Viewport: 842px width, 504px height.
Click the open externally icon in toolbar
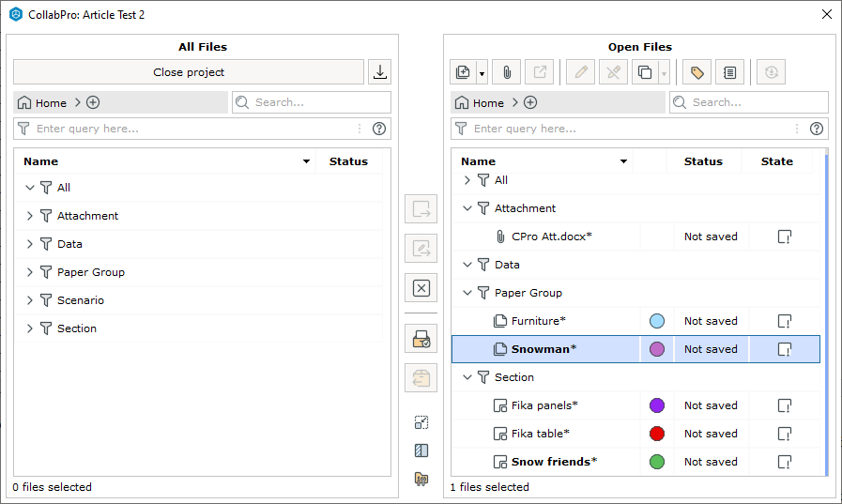pos(539,72)
